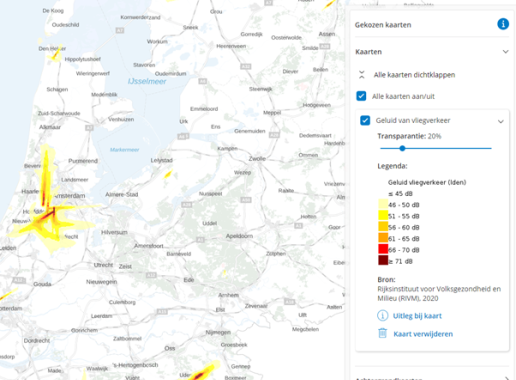516x380 pixels.
Task: Expand the Achtergrondkaarten section arrow
Action: pos(506,378)
